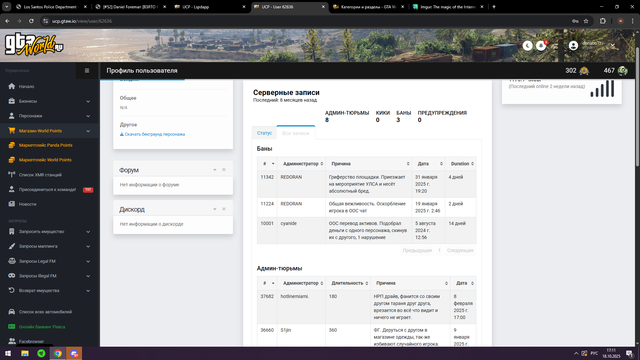Click the Список XMR станций antenna icon
Image resolution: width=640 pixels, height=360 pixels.
(11, 175)
